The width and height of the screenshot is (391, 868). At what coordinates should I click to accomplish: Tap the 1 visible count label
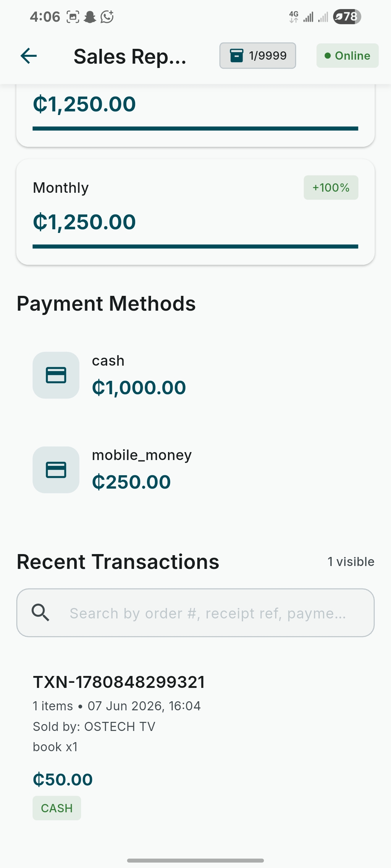(351, 562)
